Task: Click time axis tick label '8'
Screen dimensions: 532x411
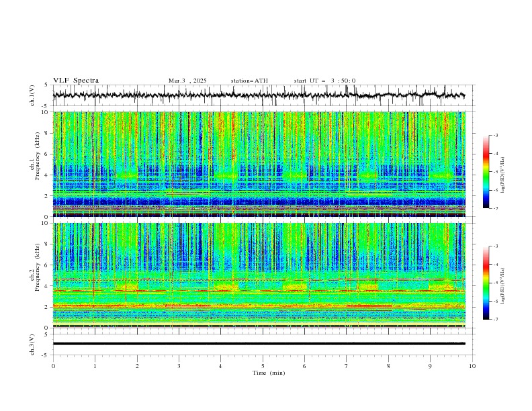Action: (388, 366)
